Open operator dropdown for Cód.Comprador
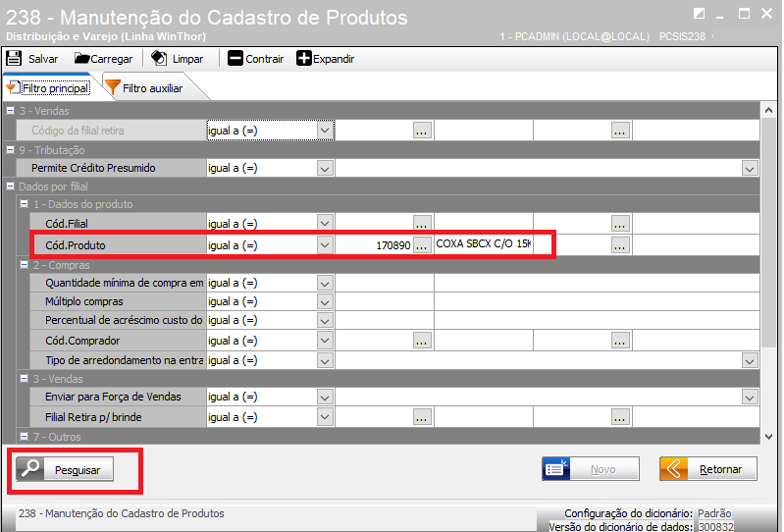The width and height of the screenshot is (784, 532). (x=325, y=341)
